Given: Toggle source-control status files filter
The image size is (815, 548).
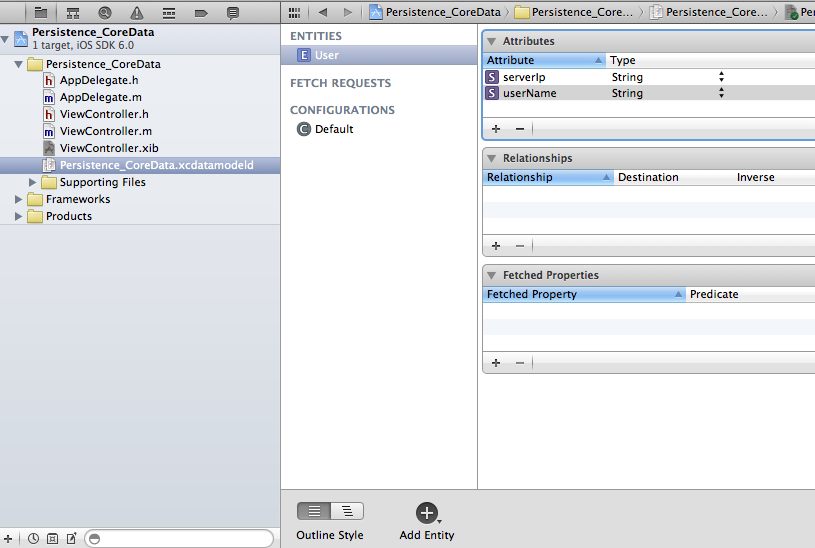Looking at the screenshot, I should (x=52, y=539).
